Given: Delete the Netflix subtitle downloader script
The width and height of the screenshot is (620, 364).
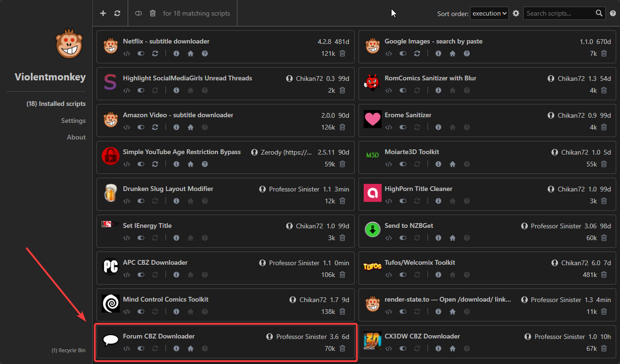Looking at the screenshot, I should (x=342, y=53).
